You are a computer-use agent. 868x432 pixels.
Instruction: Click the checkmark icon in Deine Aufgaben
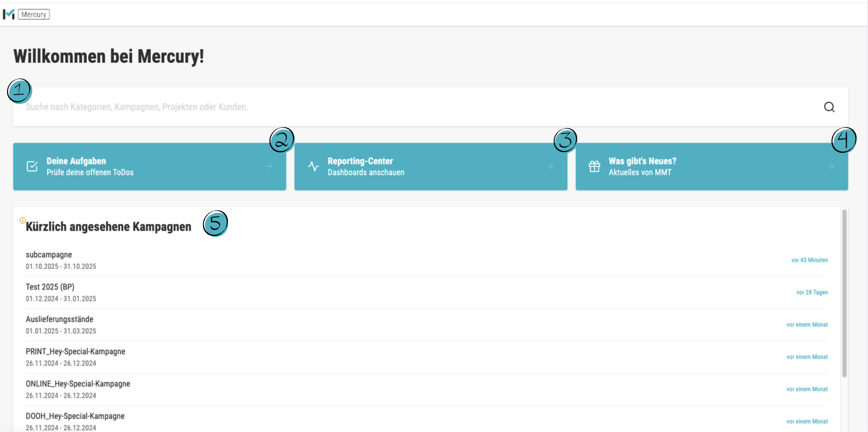32,166
